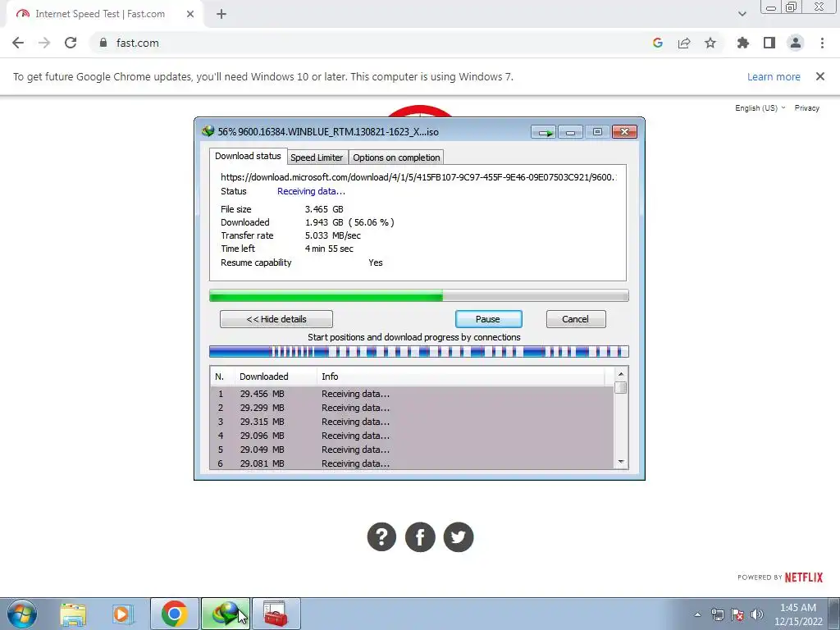
Task: Dismiss the Windows 7 update notice
Action: point(820,76)
